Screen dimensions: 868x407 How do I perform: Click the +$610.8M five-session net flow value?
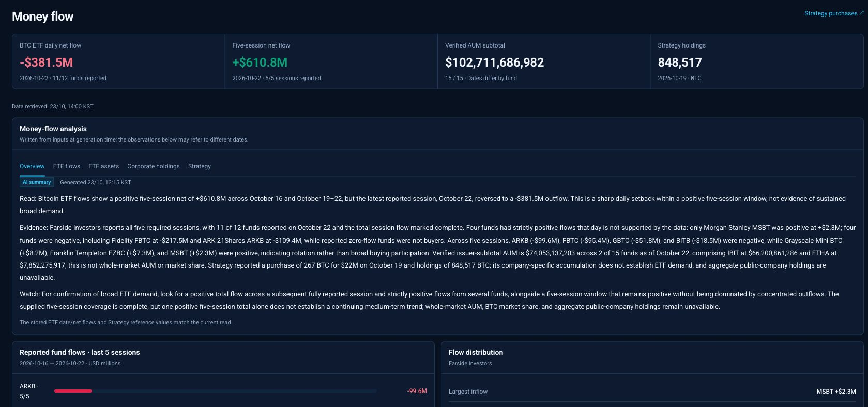(x=260, y=62)
